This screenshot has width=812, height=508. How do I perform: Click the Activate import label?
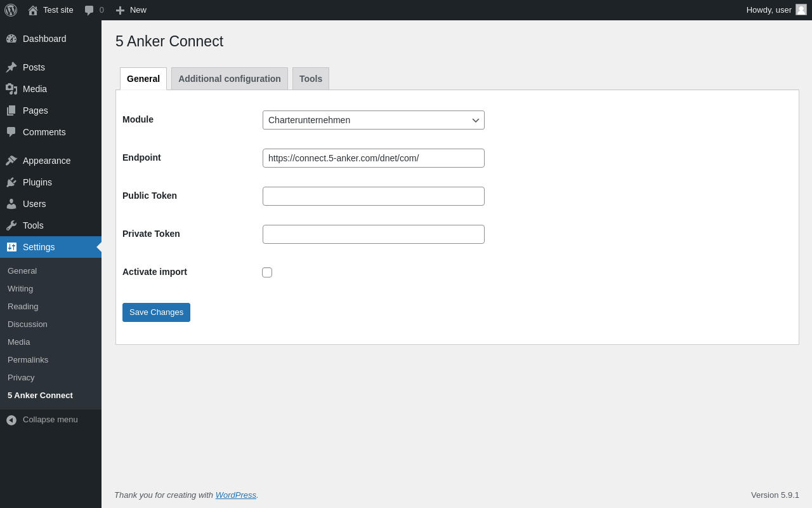coord(155,272)
